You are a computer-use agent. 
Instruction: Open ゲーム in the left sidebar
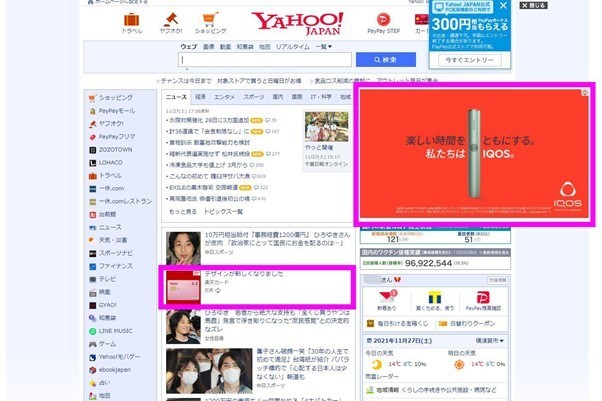tap(103, 344)
